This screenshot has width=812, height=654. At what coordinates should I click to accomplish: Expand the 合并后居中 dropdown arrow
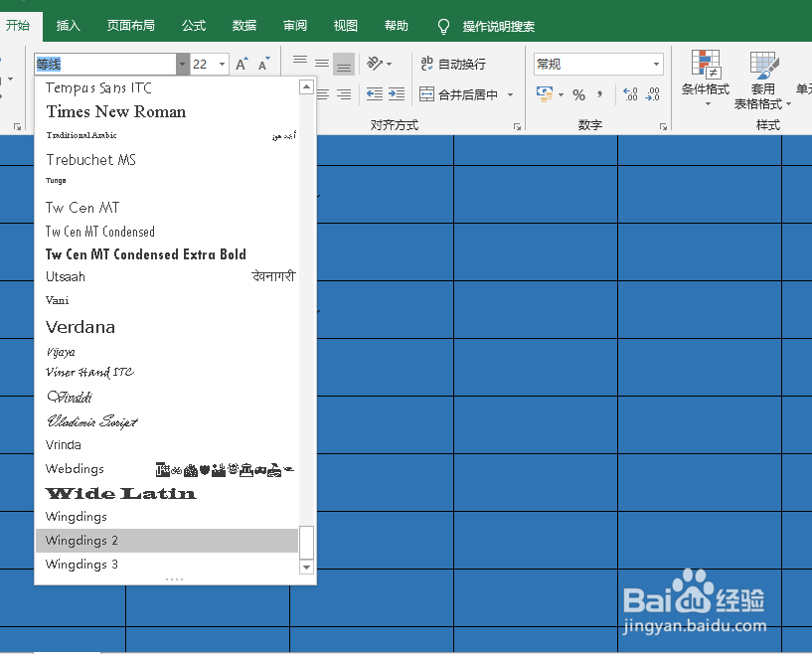pos(509,93)
